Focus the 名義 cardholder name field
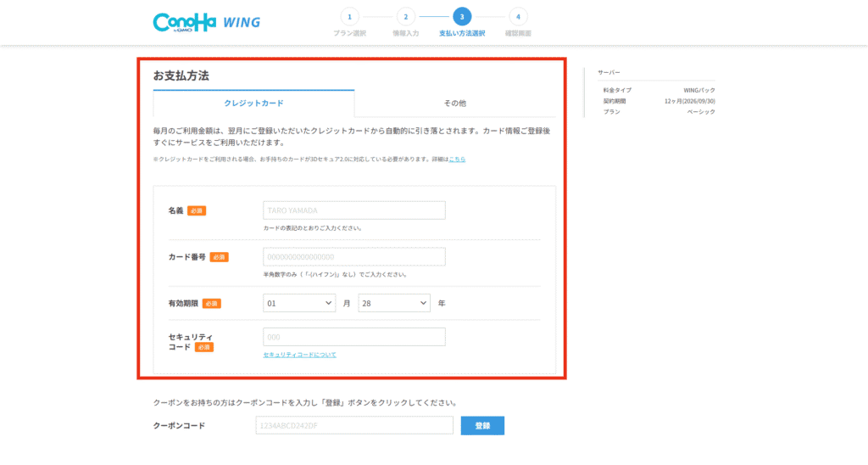 point(353,210)
